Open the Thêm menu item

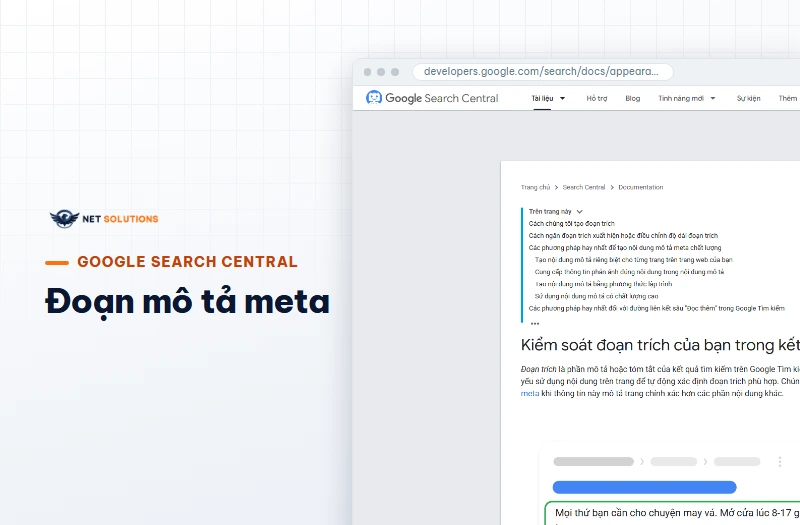[x=787, y=98]
